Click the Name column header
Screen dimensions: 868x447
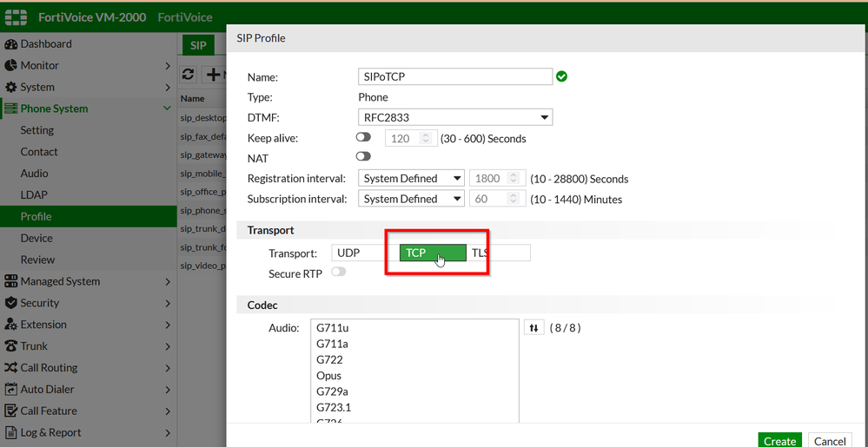(193, 98)
